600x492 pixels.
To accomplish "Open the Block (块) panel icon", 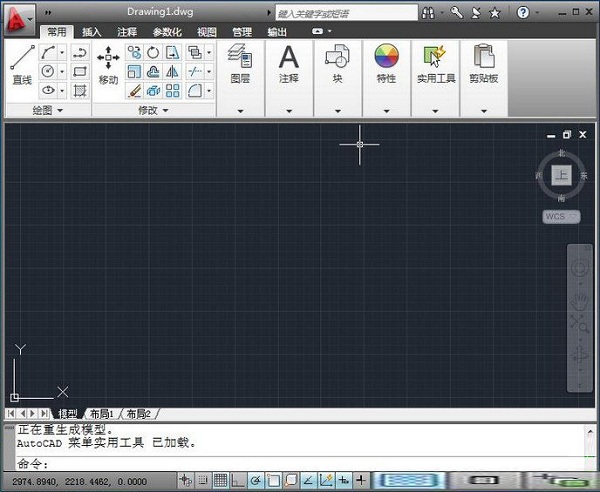I will tap(337, 58).
